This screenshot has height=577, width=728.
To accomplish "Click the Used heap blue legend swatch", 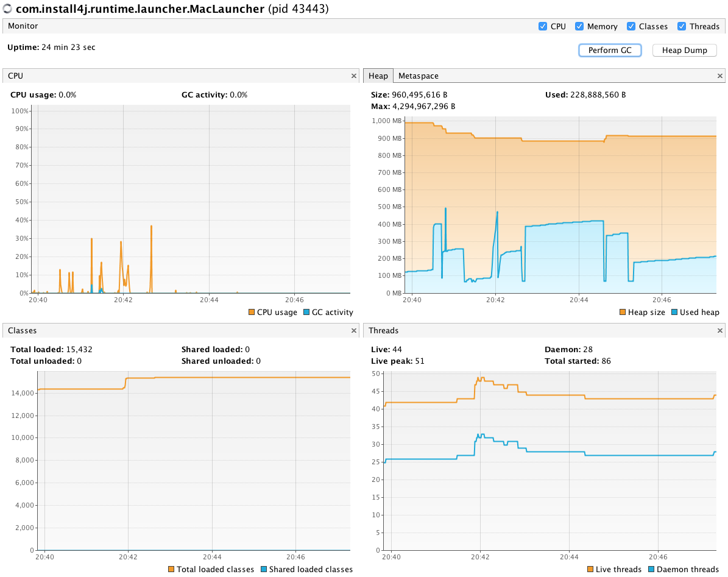I will click(674, 313).
